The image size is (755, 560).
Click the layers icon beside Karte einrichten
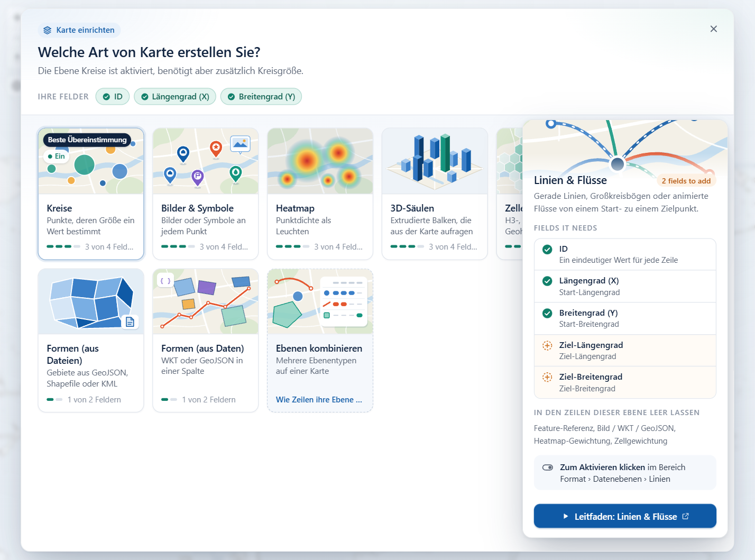[x=48, y=30]
